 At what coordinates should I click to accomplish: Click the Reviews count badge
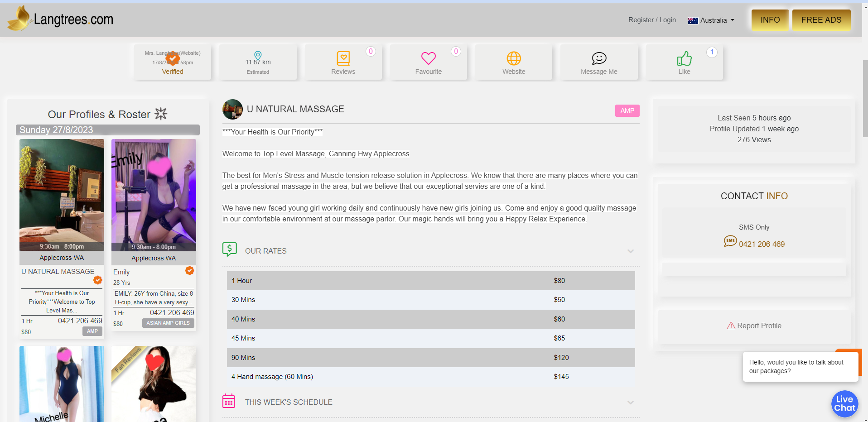(371, 52)
